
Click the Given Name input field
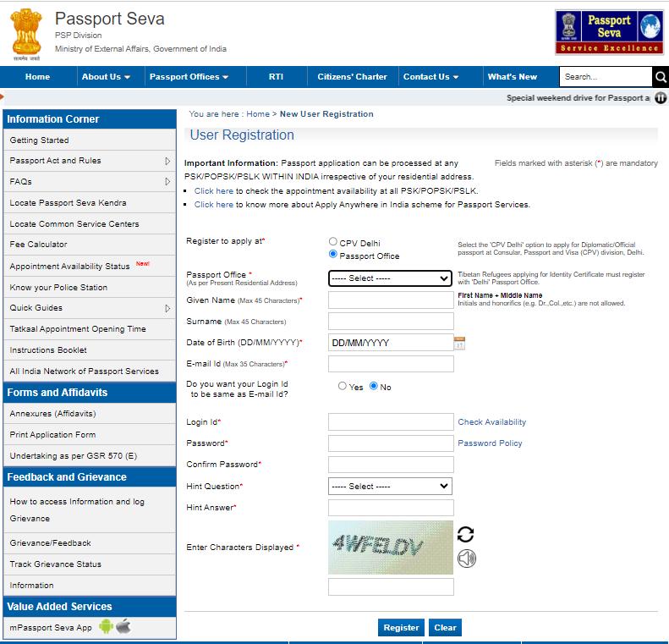pos(390,300)
